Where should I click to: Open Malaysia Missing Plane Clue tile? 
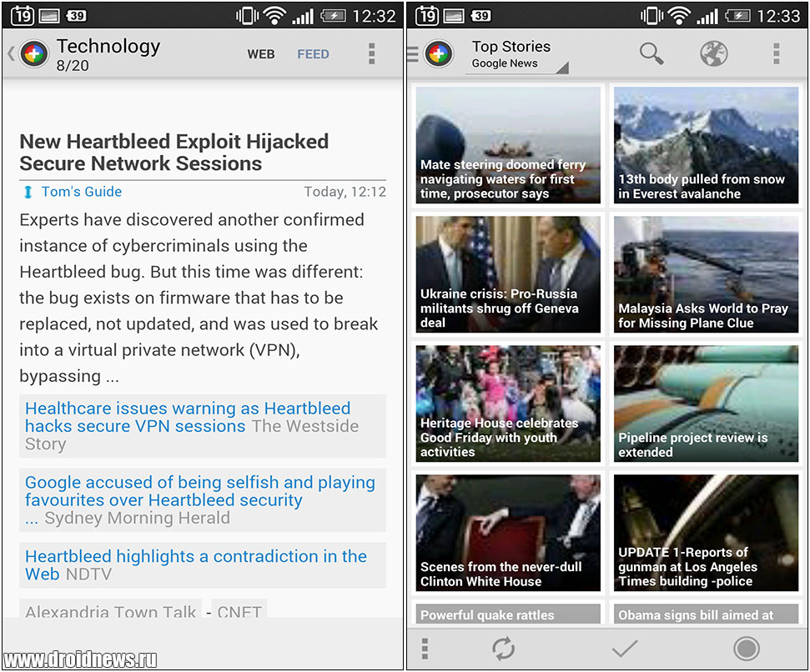706,274
